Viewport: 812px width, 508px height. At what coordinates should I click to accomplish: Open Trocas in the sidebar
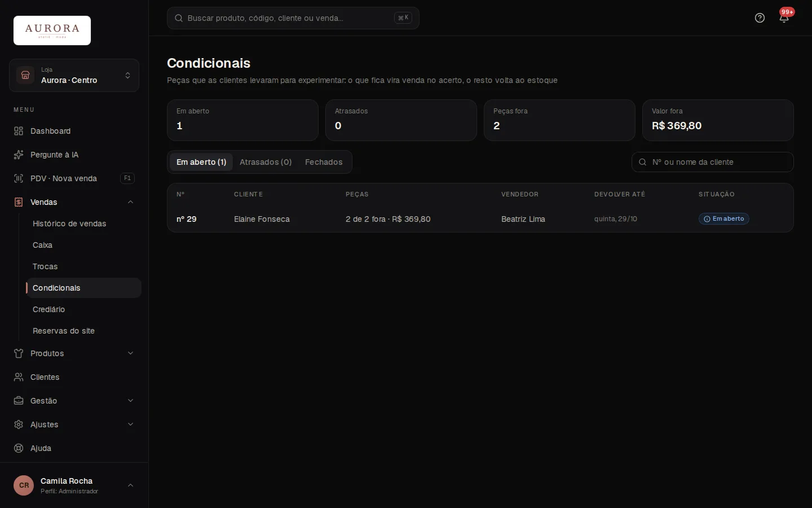tap(83, 266)
